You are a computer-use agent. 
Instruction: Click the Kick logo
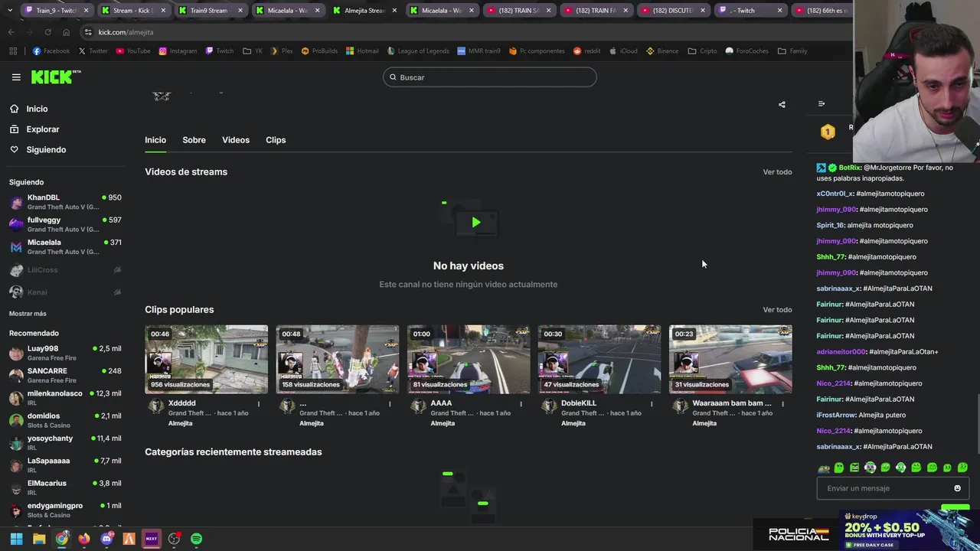point(56,77)
